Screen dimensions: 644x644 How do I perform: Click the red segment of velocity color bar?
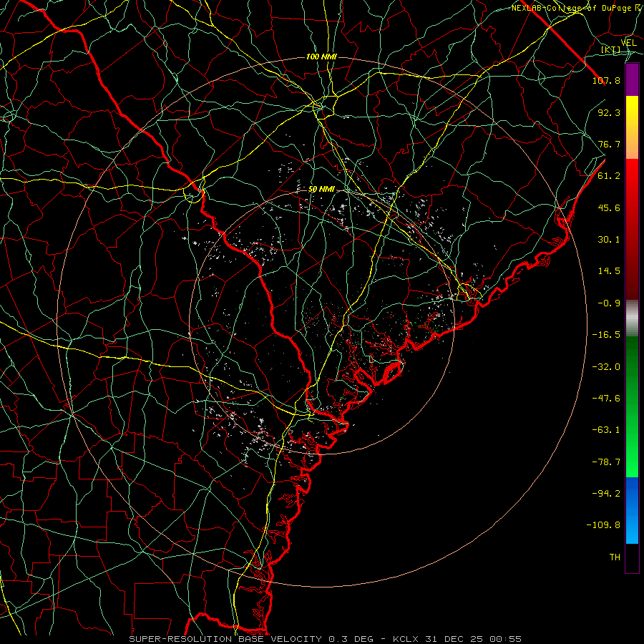[632, 229]
